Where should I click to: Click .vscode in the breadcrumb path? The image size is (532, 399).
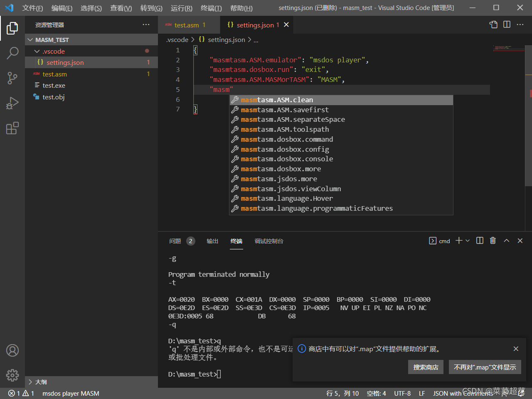point(177,39)
